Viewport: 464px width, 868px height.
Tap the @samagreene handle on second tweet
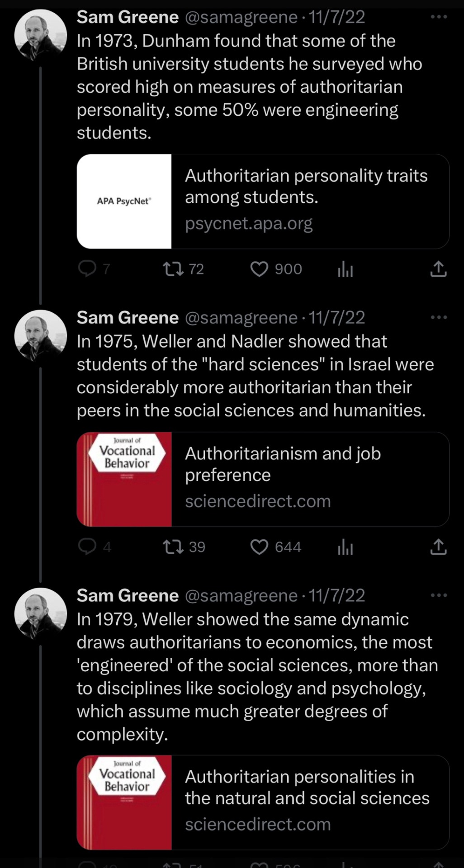pyautogui.click(x=241, y=318)
